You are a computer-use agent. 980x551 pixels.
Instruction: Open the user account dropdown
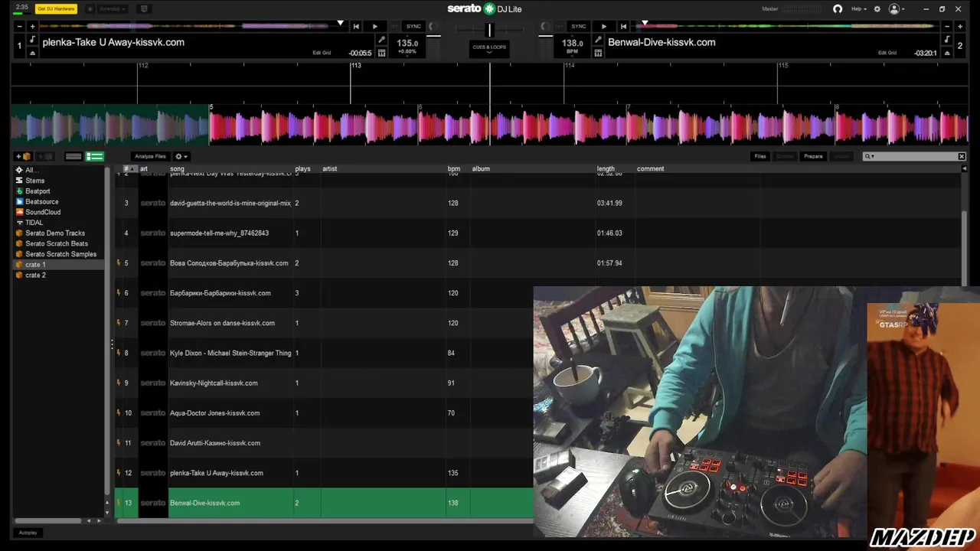tap(896, 8)
